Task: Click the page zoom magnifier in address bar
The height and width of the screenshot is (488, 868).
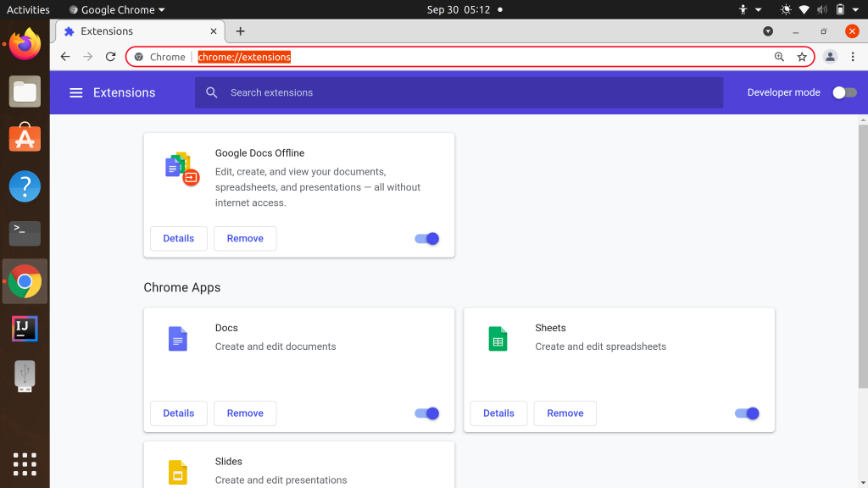Action: pyautogui.click(x=779, y=57)
